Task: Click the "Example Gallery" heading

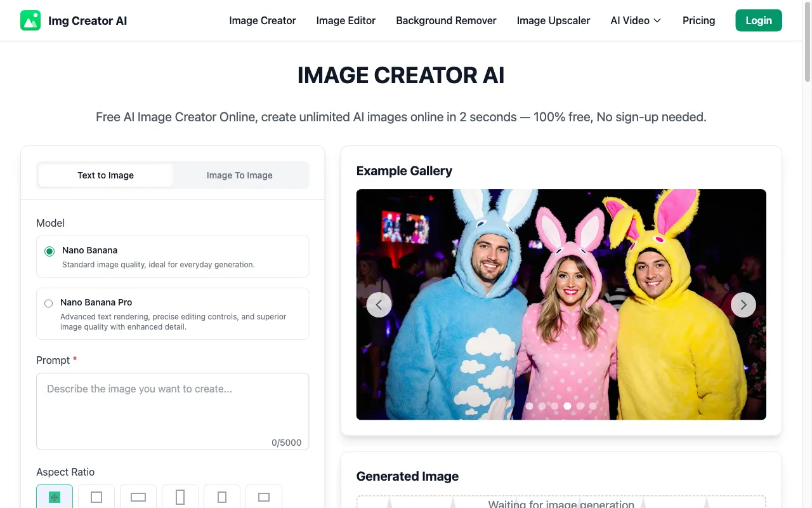Action: (404, 171)
